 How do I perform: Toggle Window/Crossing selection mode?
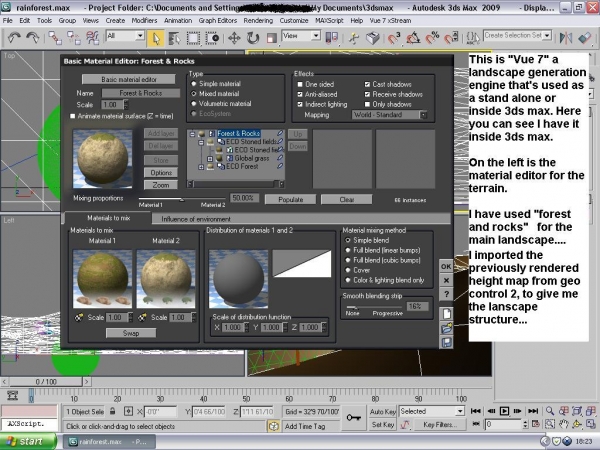(x=212, y=38)
